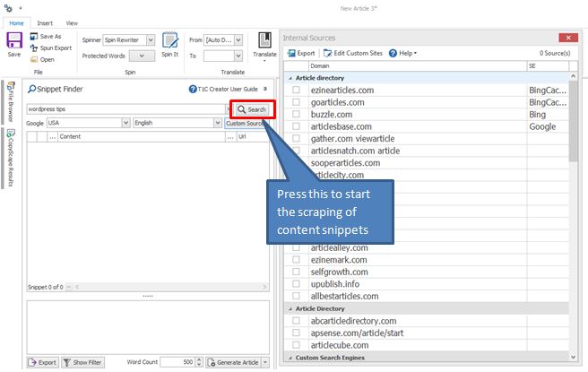Open T1C Creator User Guide help
Image resolution: width=588 pixels, height=372 pixels.
click(223, 90)
